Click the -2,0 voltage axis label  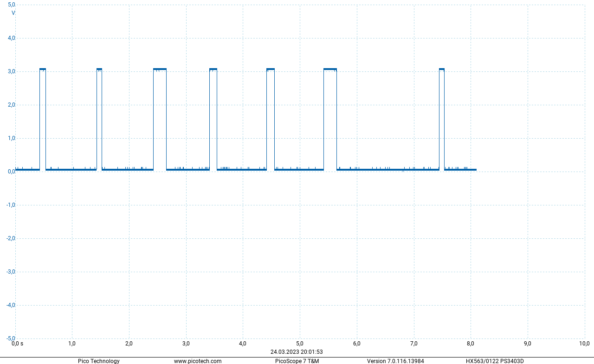[11, 238]
